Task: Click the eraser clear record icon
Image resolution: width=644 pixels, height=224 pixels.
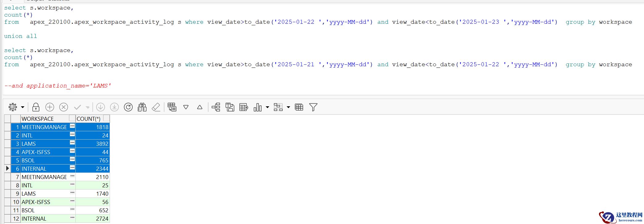Action: coord(156,107)
